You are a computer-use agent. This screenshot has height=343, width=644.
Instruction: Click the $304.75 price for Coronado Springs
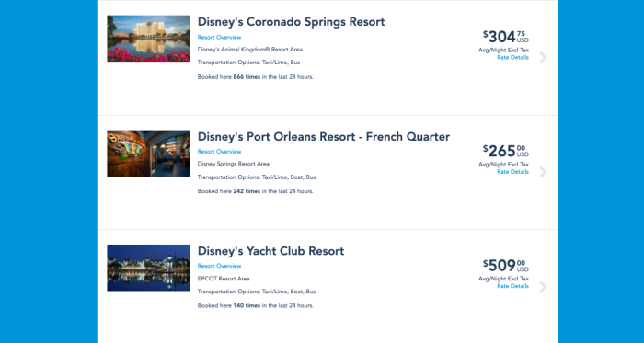[x=506, y=37]
